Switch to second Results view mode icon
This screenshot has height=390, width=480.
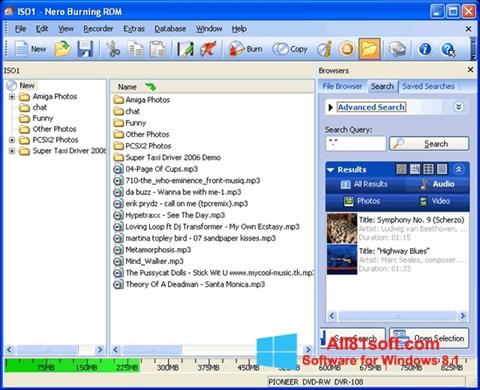click(415, 169)
